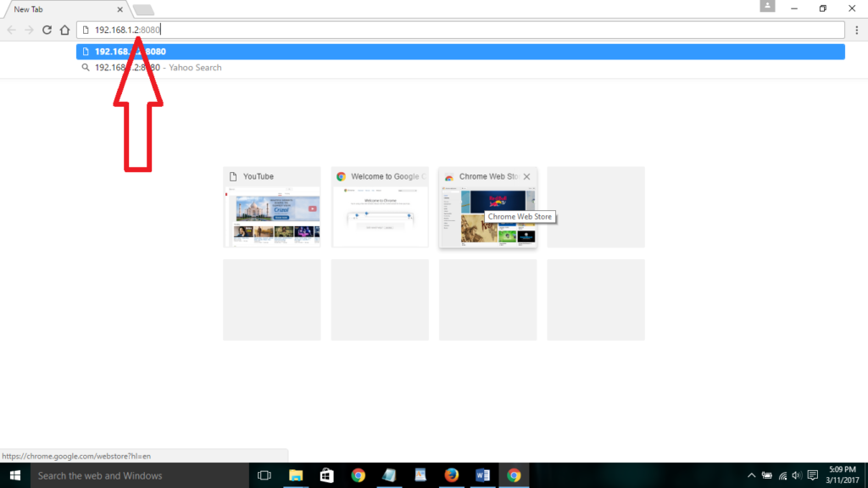868x488 pixels.
Task: Open File Explorer from the taskbar
Action: [x=296, y=475]
